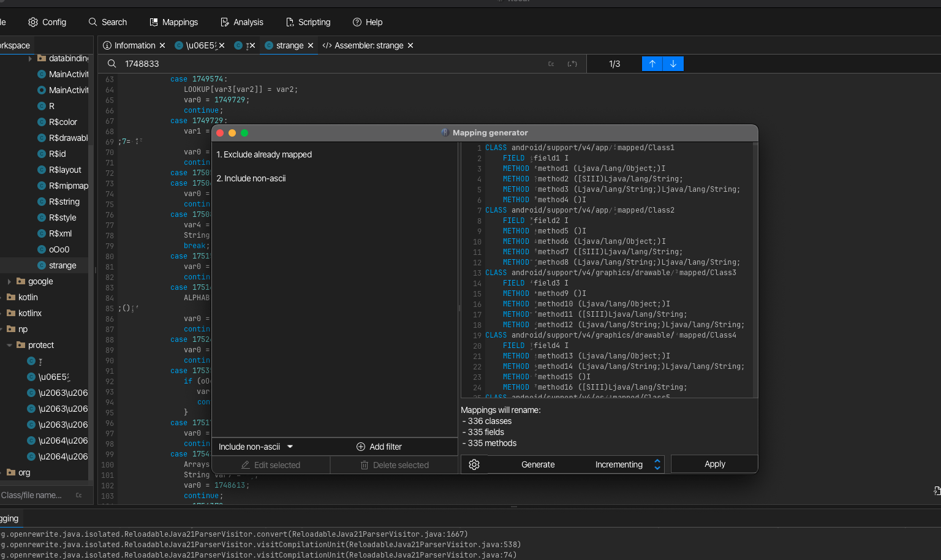Click the editor search text field

pyautogui.click(x=331, y=64)
